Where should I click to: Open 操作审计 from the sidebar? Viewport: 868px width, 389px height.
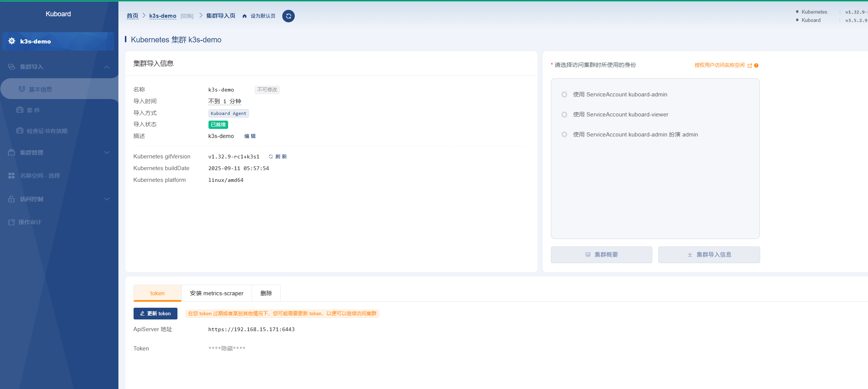30,222
